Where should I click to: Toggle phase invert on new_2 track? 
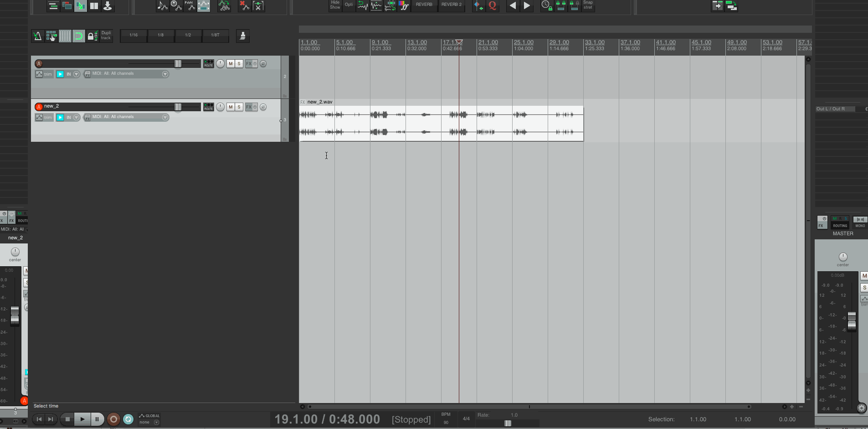263,107
